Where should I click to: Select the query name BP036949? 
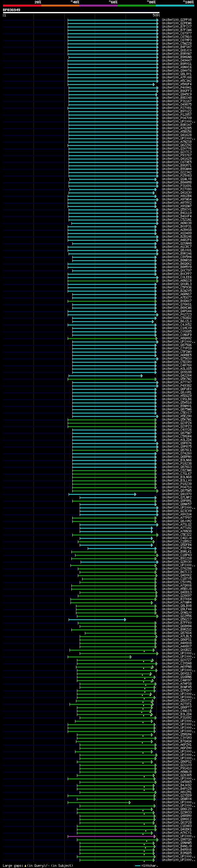click(x=11, y=10)
